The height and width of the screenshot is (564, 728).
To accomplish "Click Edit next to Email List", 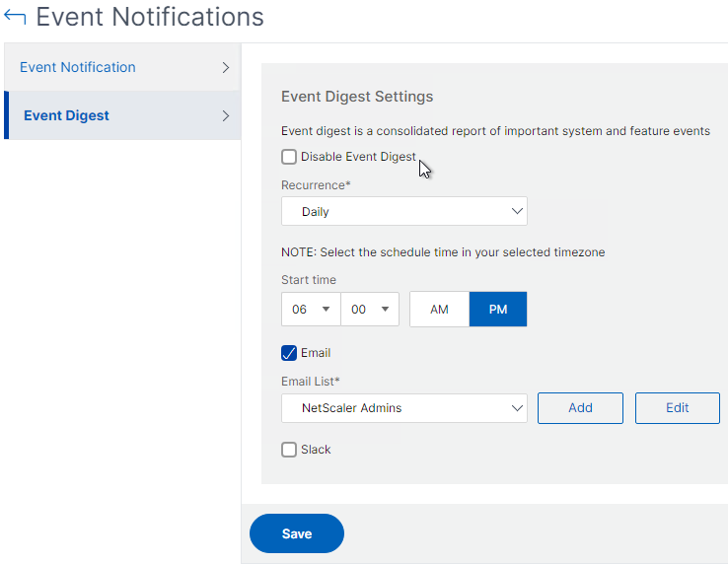I will (x=678, y=408).
